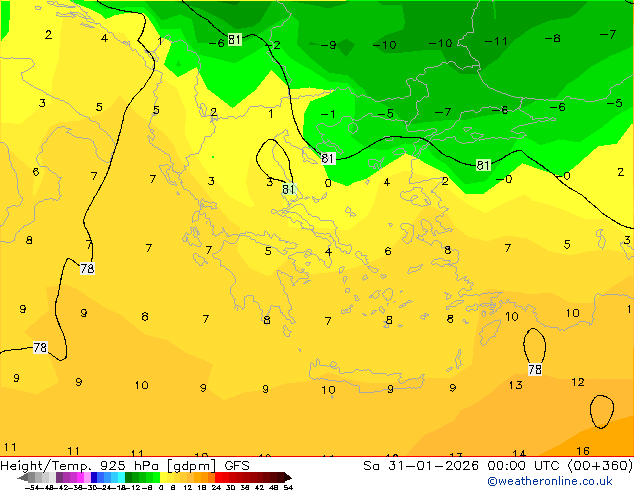This screenshot has width=634, height=490.
Task: Click the 16 temperature value at the bottom right
Action: pos(583,451)
